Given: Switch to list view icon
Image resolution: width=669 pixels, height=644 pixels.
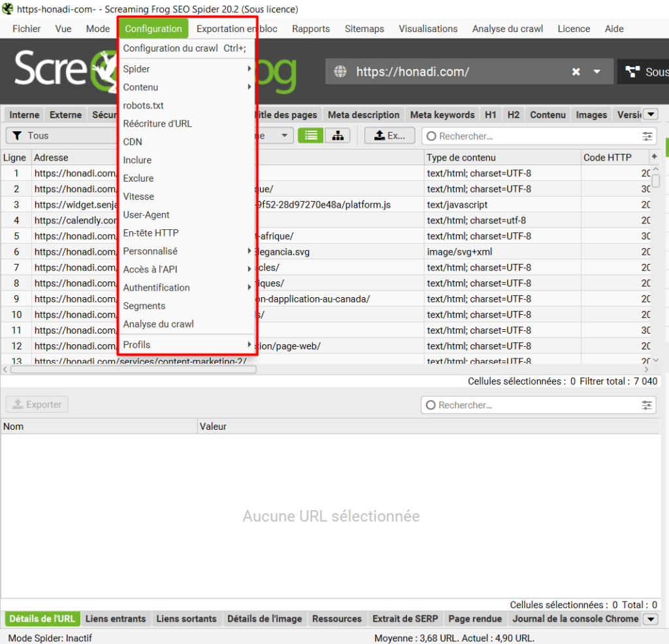Looking at the screenshot, I should (310, 136).
